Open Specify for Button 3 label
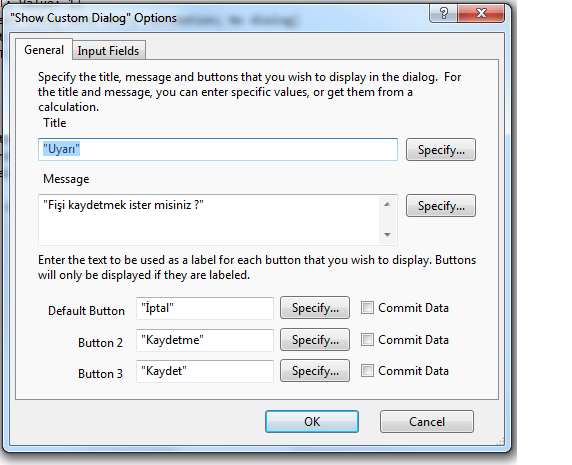 tap(315, 371)
